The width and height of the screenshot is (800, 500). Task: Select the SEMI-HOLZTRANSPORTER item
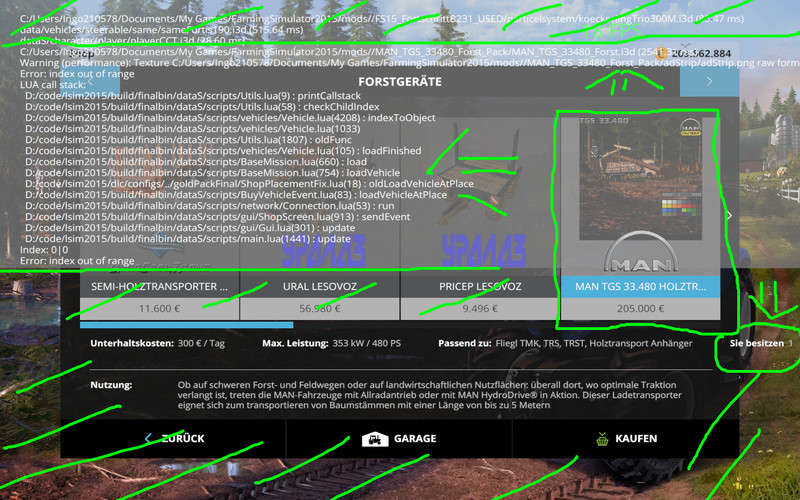coord(160,286)
